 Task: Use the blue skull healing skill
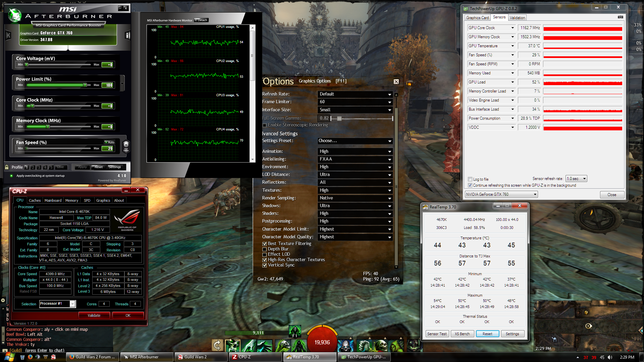click(x=345, y=346)
